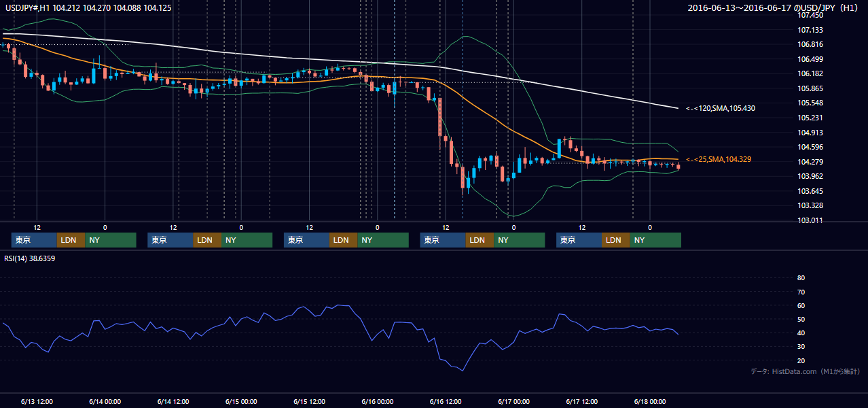Click price axis label 107.133
Screen dimensions: 868x408
(x=810, y=30)
